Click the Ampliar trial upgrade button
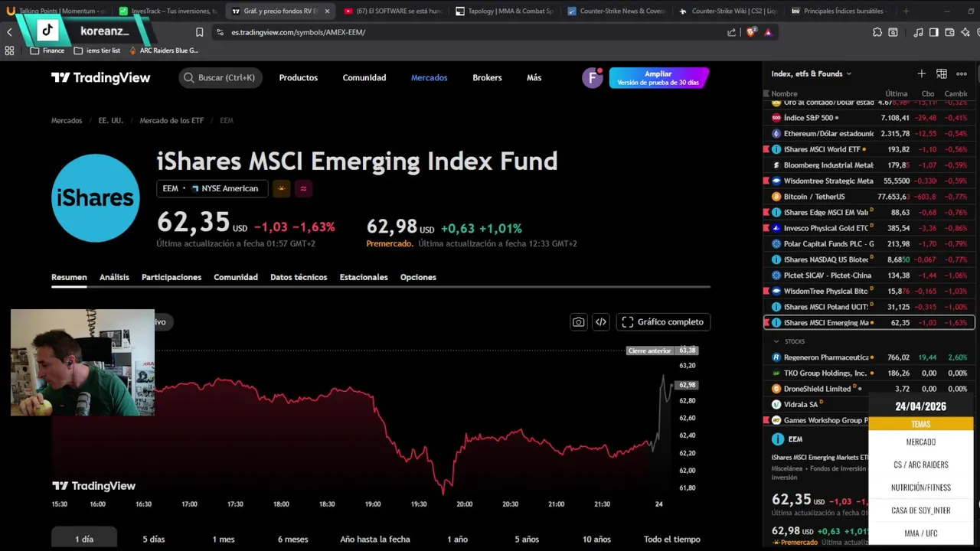 point(658,78)
